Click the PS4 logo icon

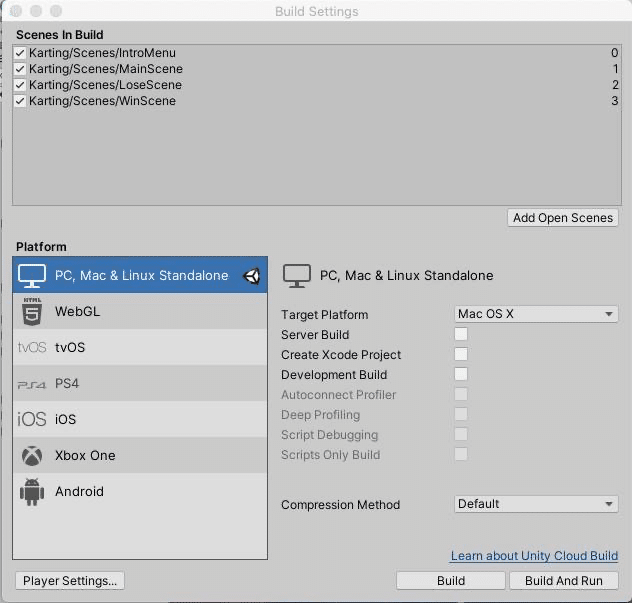coord(32,385)
